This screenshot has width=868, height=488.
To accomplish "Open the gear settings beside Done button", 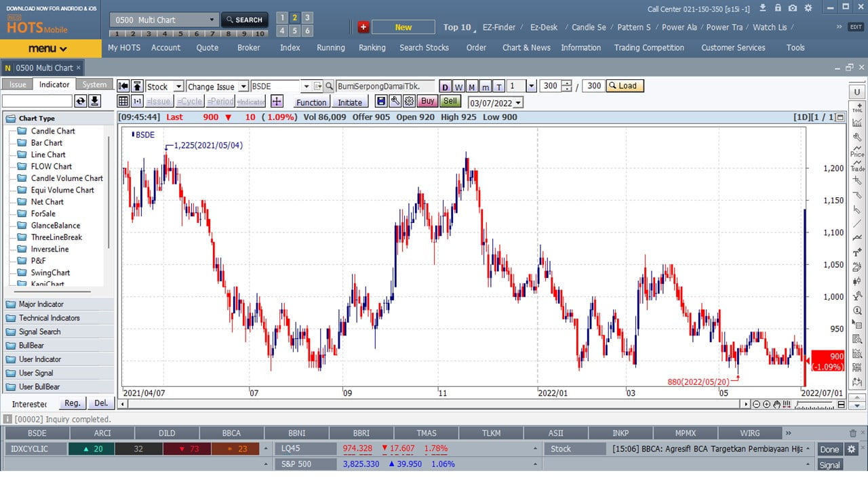I will point(852,449).
